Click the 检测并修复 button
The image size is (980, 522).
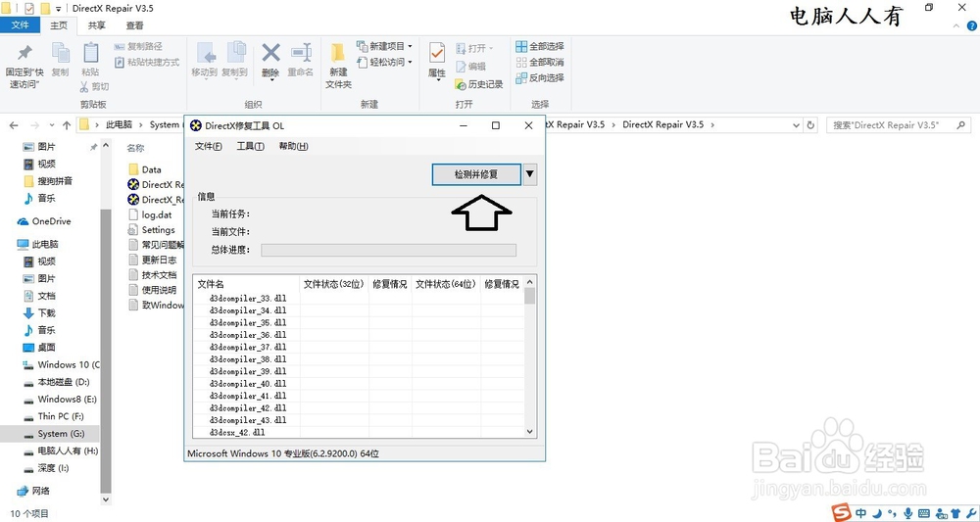tap(476, 174)
